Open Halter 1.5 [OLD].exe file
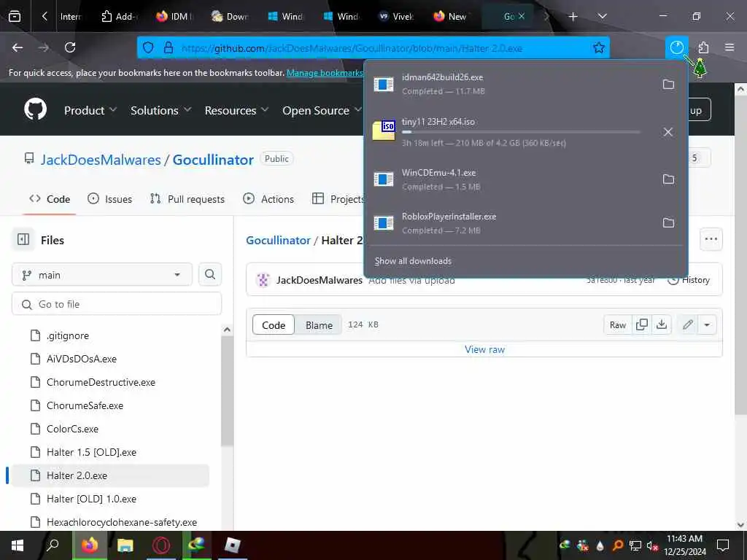747x560 pixels. click(x=91, y=452)
